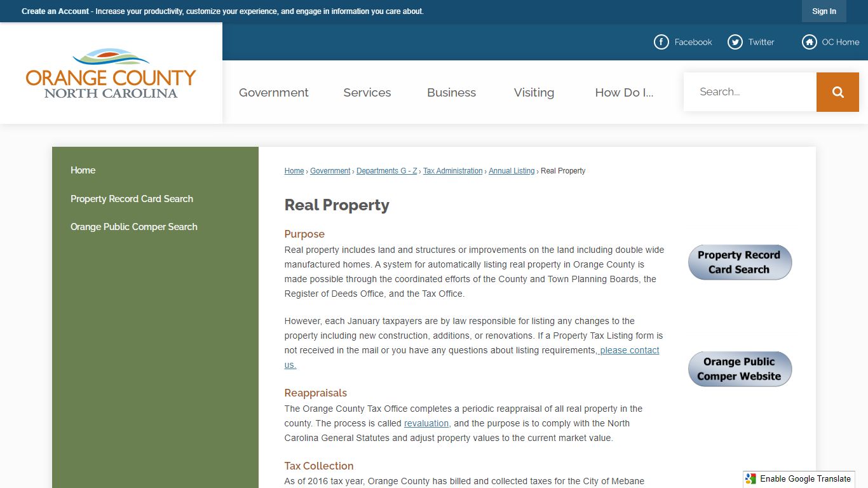Image resolution: width=868 pixels, height=488 pixels.
Task: Expand the How Do I... menu
Action: [624, 92]
